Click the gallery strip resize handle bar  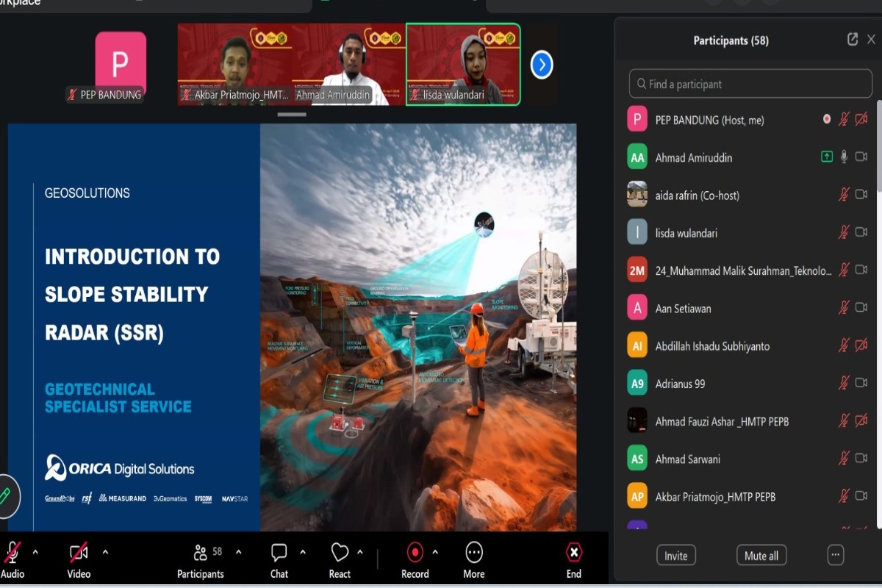coord(292,115)
